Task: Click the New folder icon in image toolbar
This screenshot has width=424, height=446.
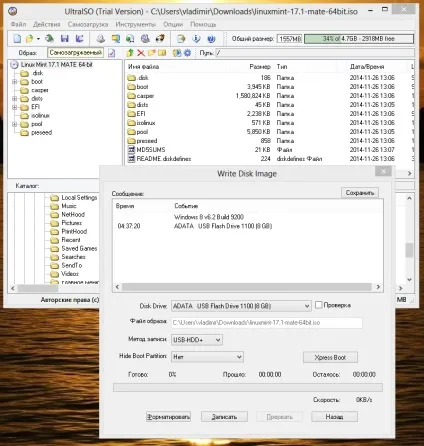Action: (152, 53)
